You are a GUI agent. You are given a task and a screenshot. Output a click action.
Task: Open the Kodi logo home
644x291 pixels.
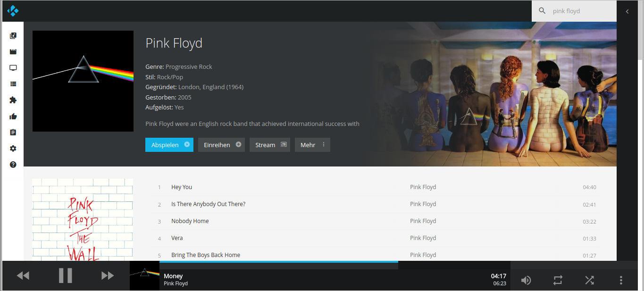[13, 10]
